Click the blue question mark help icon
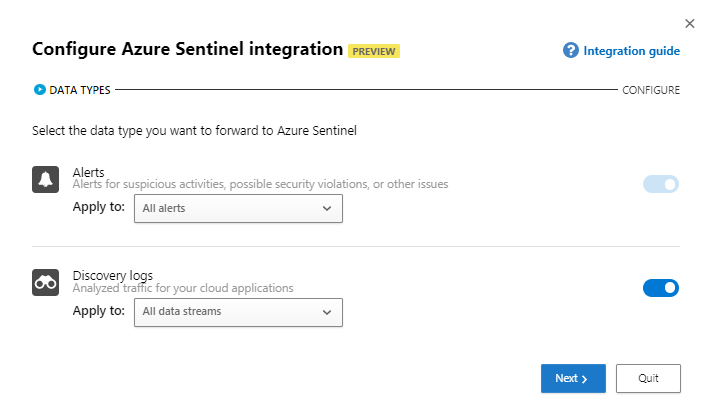This screenshot has height=405, width=704. coord(571,50)
